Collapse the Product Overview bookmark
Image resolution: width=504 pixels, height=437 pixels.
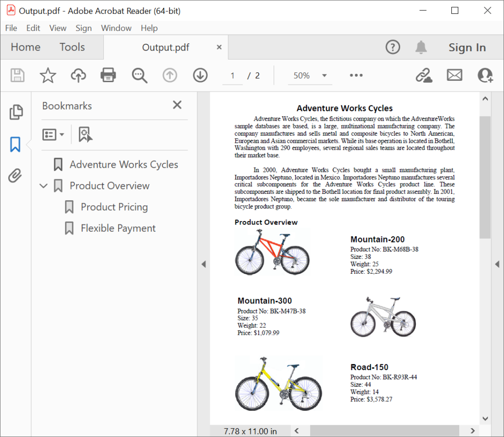(x=43, y=186)
